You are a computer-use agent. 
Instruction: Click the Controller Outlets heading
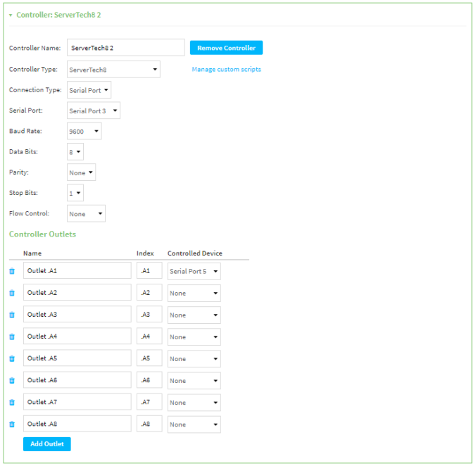click(42, 234)
